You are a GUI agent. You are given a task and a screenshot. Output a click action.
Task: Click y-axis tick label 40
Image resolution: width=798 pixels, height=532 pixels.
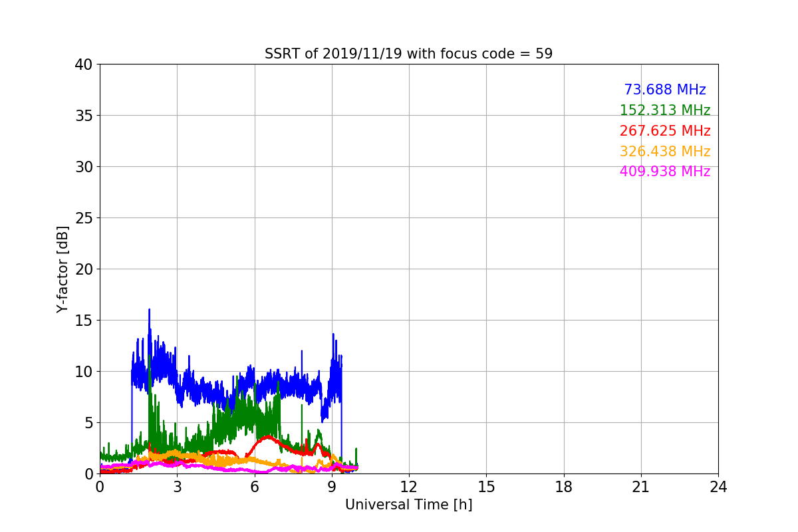(x=84, y=65)
